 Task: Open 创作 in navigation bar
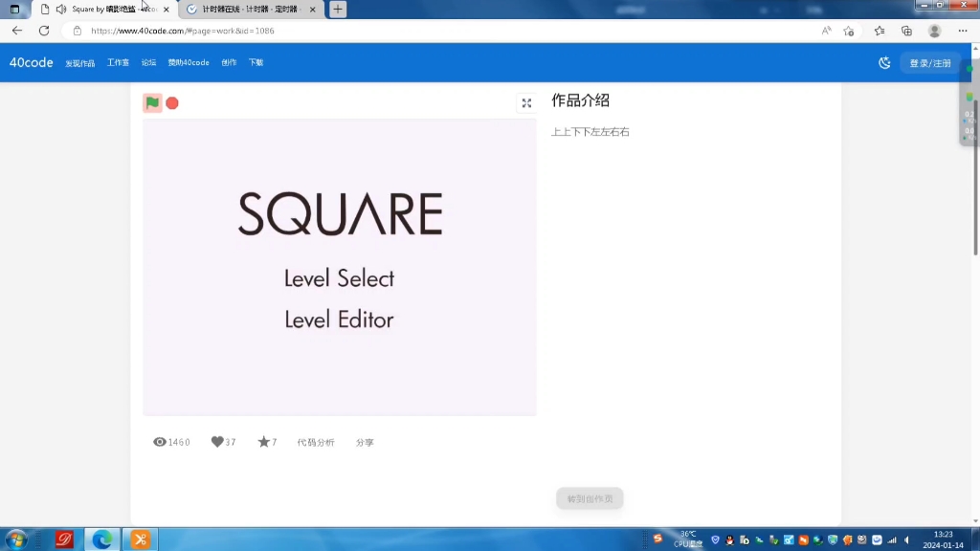point(229,62)
